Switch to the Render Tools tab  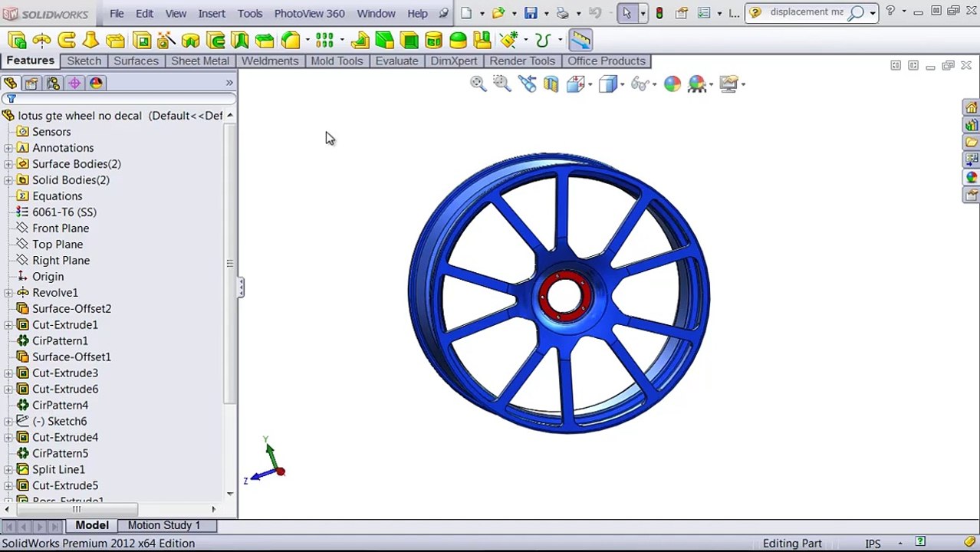coord(522,61)
